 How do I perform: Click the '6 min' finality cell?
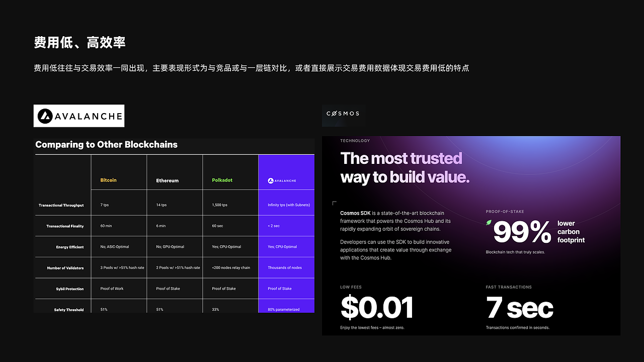pyautogui.click(x=161, y=226)
